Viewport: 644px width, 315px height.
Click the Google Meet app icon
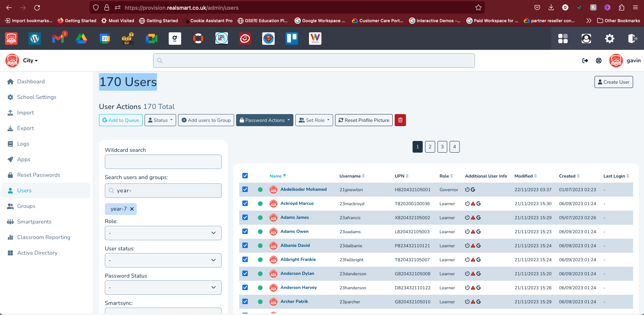coord(152,38)
